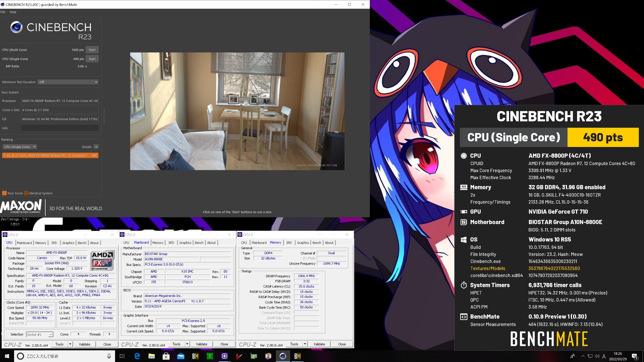Open the Graphics tab in the Memory CPU-Z window

[x=303, y=243]
